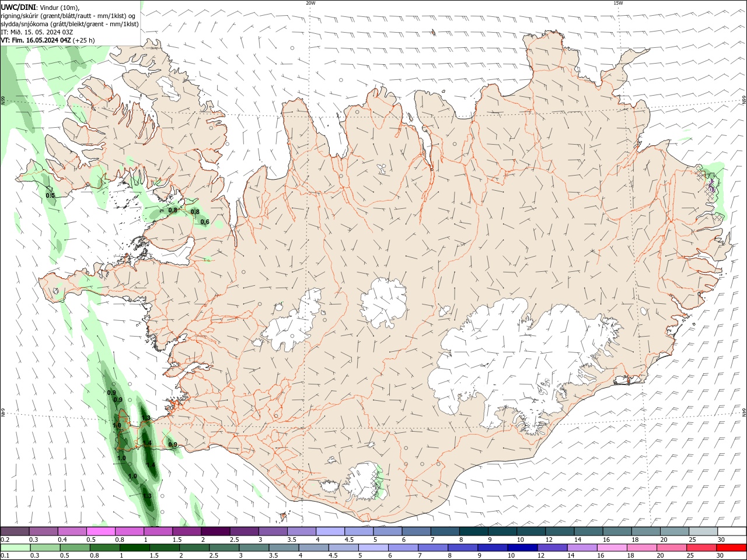Viewport: 747px width, 560px height.
Task: Click the 20 pink swatch in the bottom legend row
Action: (671, 548)
